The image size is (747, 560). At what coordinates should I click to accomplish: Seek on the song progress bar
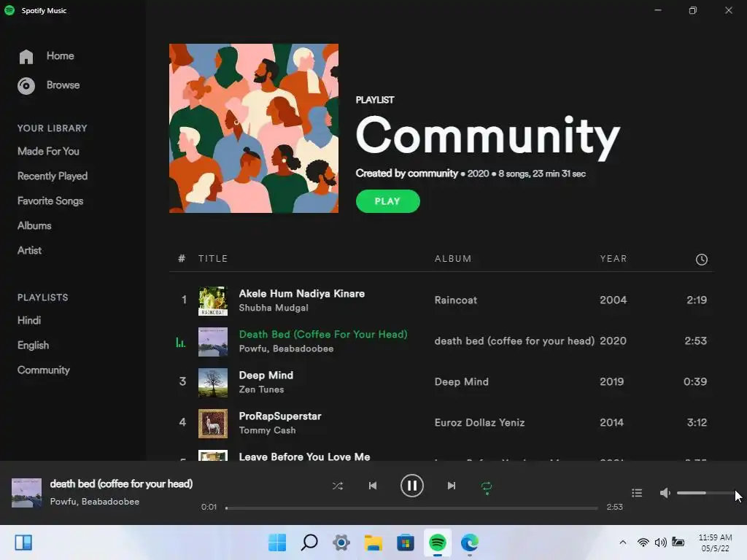[411, 508]
